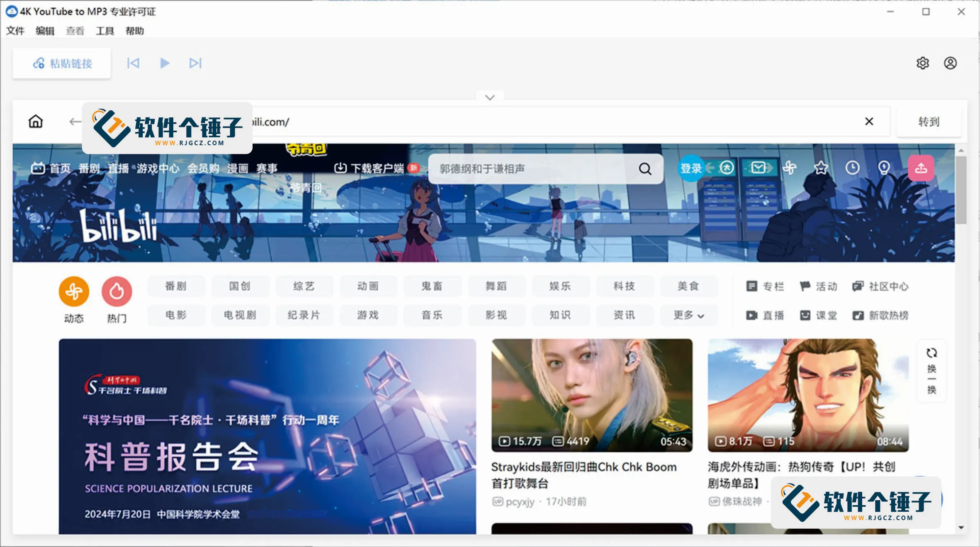This screenshot has height=547, width=980.
Task: Start playback with the play button
Action: pyautogui.click(x=165, y=63)
